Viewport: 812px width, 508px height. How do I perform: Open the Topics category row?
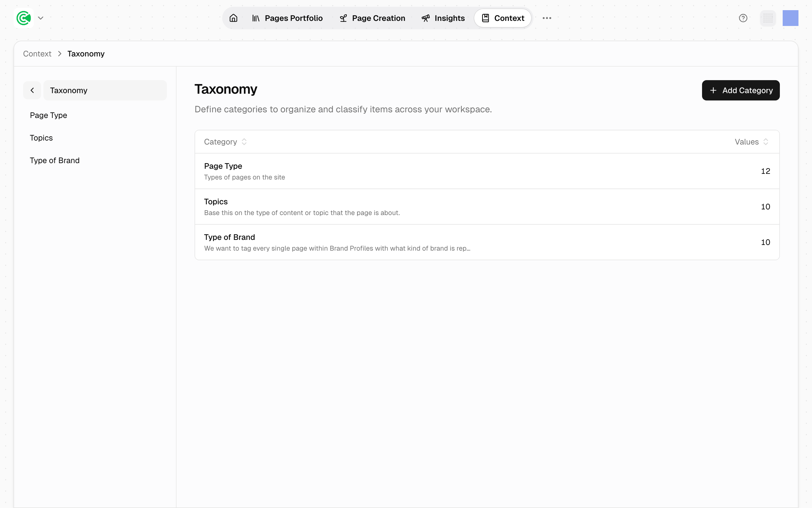tap(487, 207)
